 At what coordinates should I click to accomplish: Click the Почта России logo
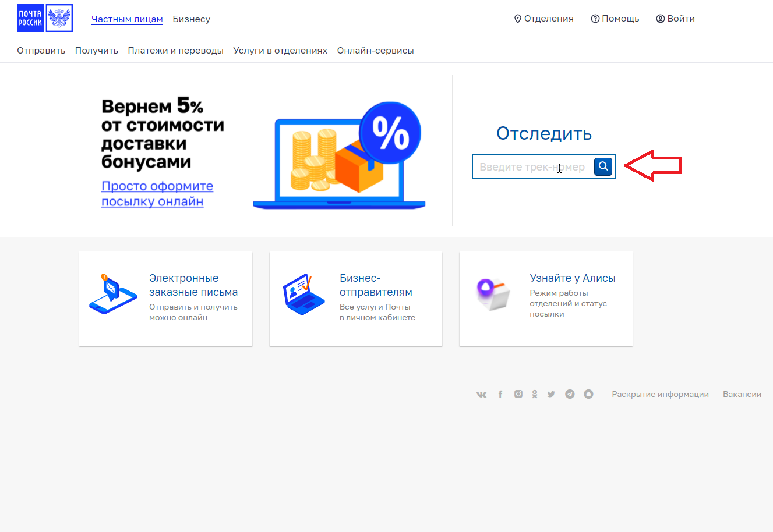tap(45, 18)
